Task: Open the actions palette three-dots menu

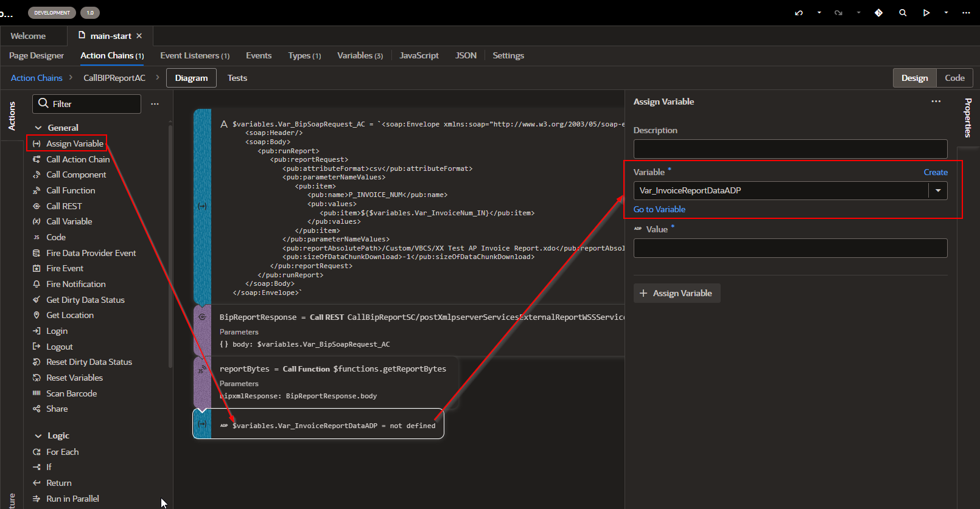Action: pyautogui.click(x=155, y=104)
